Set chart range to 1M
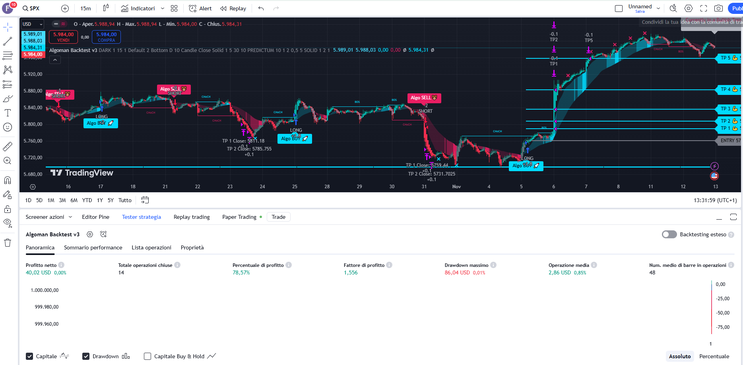 pos(51,200)
